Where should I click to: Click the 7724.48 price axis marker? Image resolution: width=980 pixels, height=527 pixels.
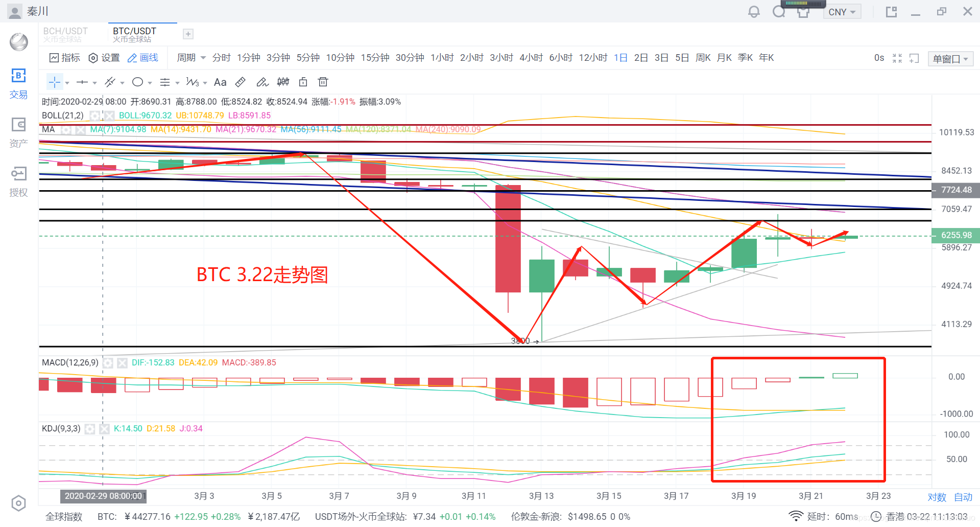coord(956,190)
